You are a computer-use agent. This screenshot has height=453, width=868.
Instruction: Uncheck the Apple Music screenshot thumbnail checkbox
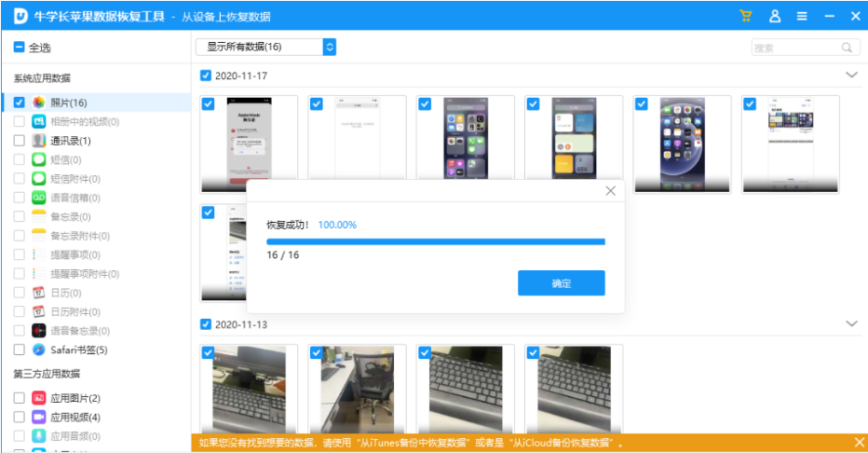[x=208, y=103]
